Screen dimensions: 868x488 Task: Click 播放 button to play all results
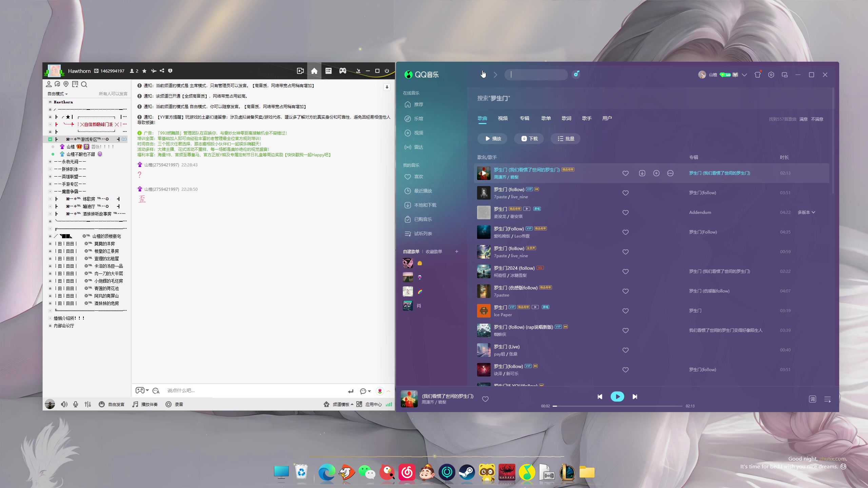(492, 139)
